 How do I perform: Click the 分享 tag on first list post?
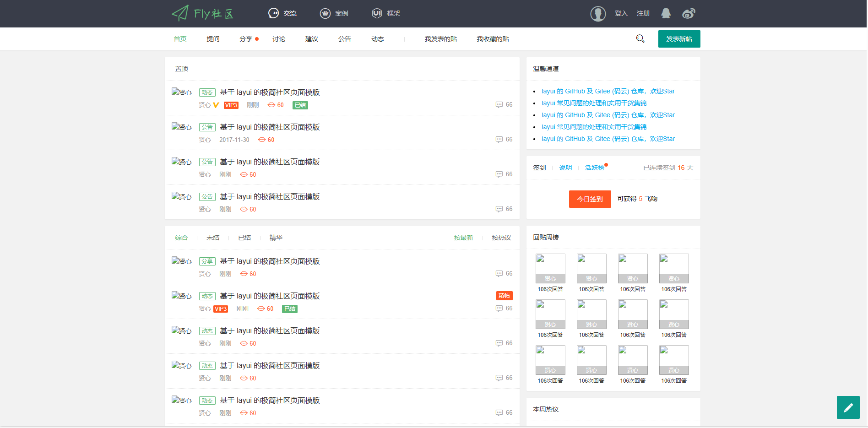(x=207, y=261)
